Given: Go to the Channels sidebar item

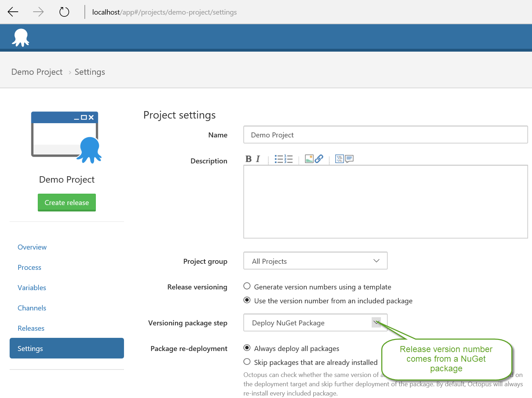Looking at the screenshot, I should click(x=32, y=308).
